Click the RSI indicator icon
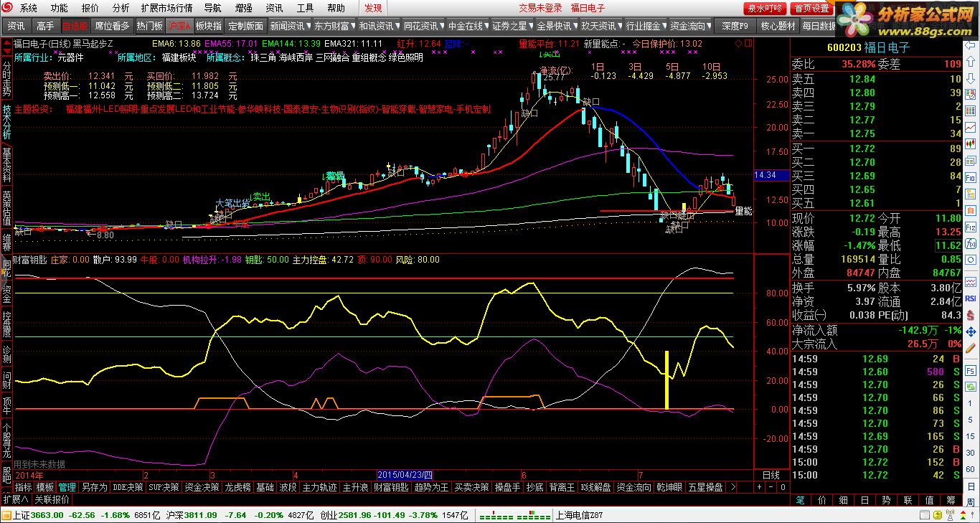This screenshot has height=523, width=980. [x=970, y=297]
